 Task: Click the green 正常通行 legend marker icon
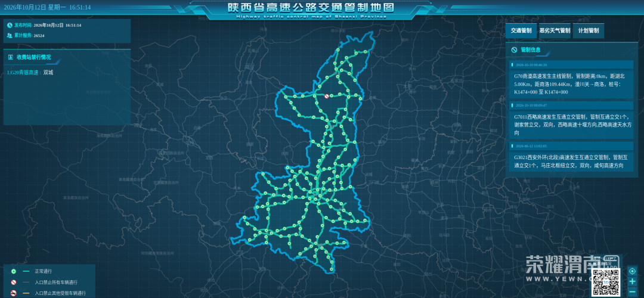[13, 271]
